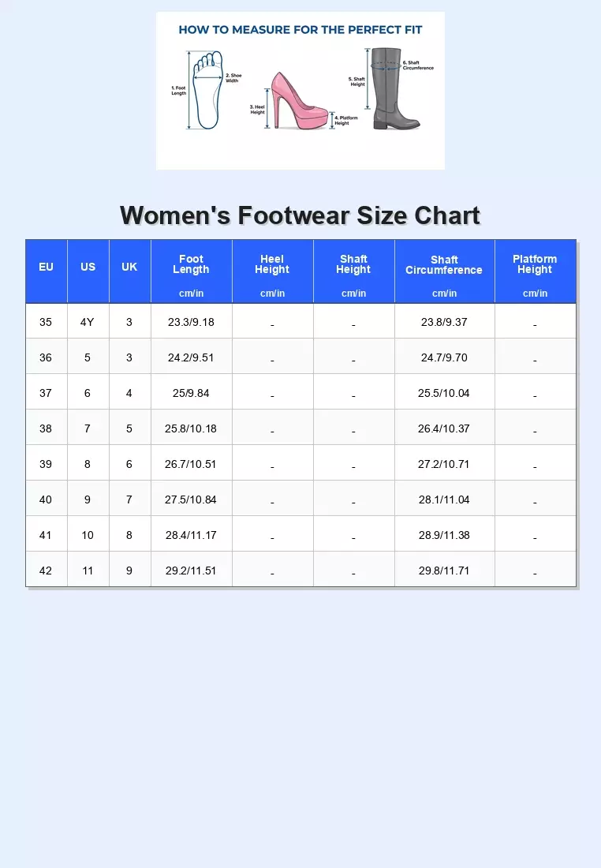The width and height of the screenshot is (601, 868).
Task: Select the 27.5/10.84 foot length value
Action: click(191, 499)
